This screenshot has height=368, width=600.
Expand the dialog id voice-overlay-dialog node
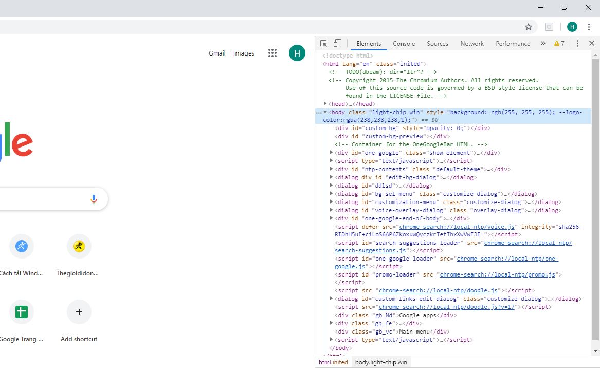tap(331, 210)
